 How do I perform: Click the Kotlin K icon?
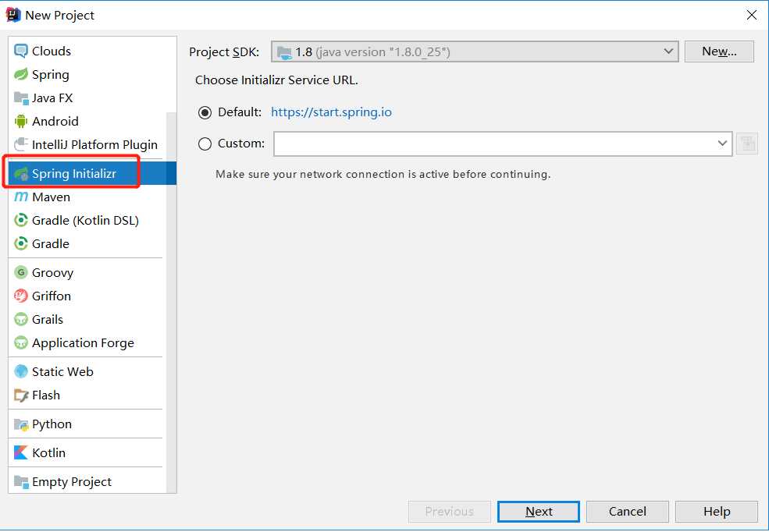[20, 452]
